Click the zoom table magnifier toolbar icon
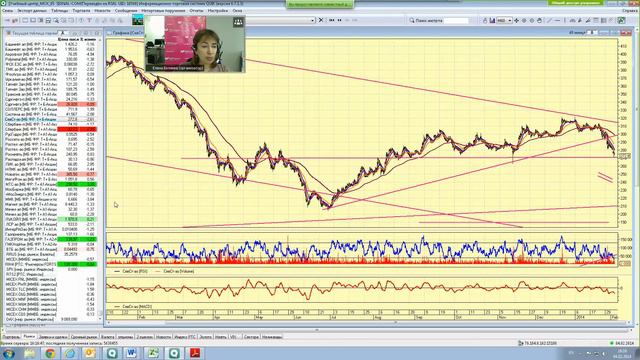This screenshot has height=360, width=640. coord(56,20)
